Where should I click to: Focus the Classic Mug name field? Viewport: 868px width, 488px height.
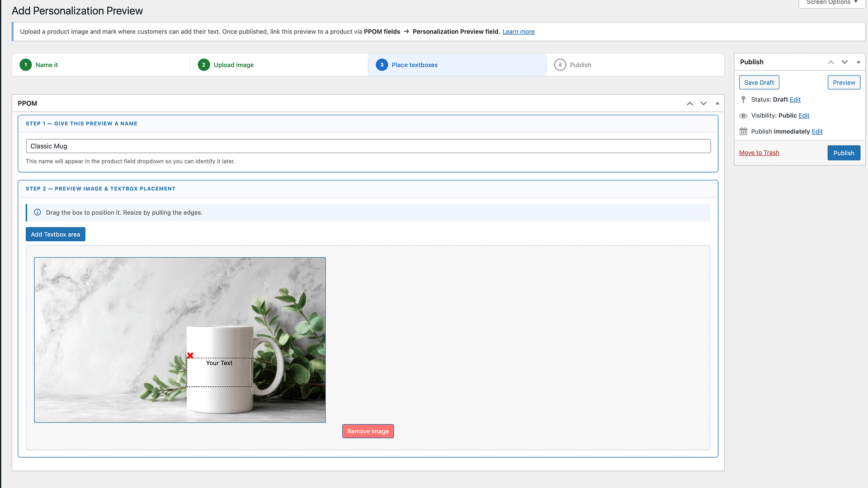tap(368, 146)
